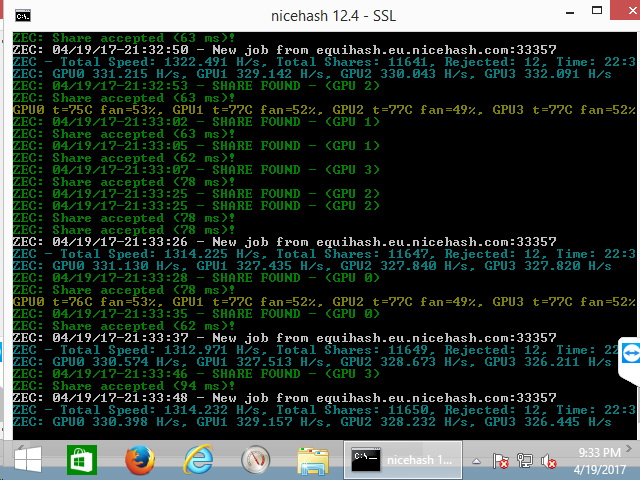Click GPU0 331.215 H/s speed line
This screenshot has height=480, width=640.
point(312,74)
